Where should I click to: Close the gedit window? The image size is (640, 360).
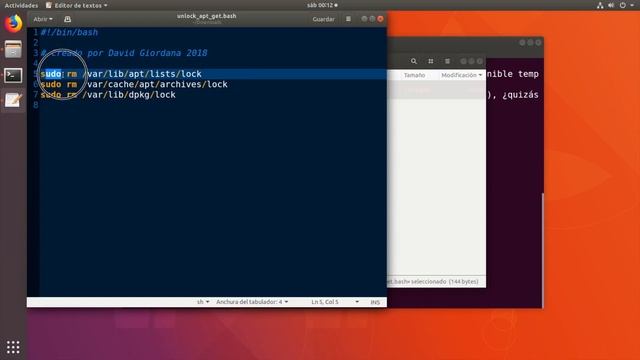click(380, 19)
